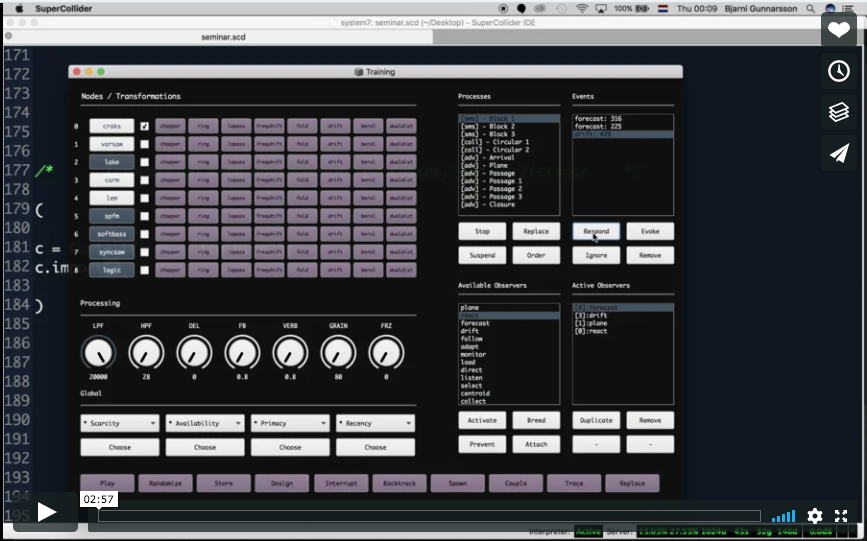Click the Spawn button
Screen dimensions: 867x541
coord(458,483)
